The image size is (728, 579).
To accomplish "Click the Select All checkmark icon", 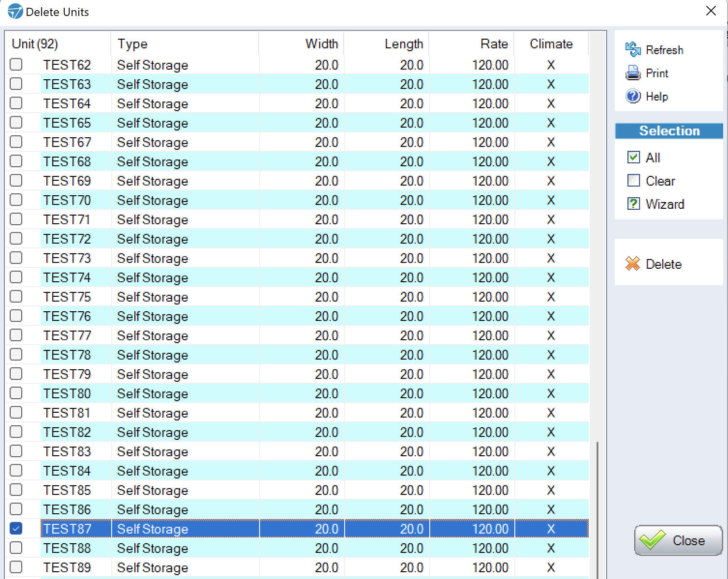I will [633, 157].
